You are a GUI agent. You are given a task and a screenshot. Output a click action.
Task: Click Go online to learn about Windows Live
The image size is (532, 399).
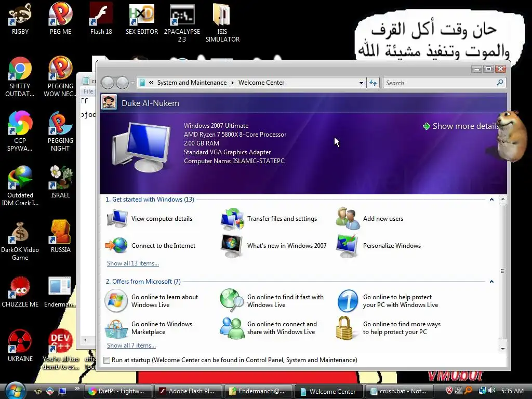151,301
